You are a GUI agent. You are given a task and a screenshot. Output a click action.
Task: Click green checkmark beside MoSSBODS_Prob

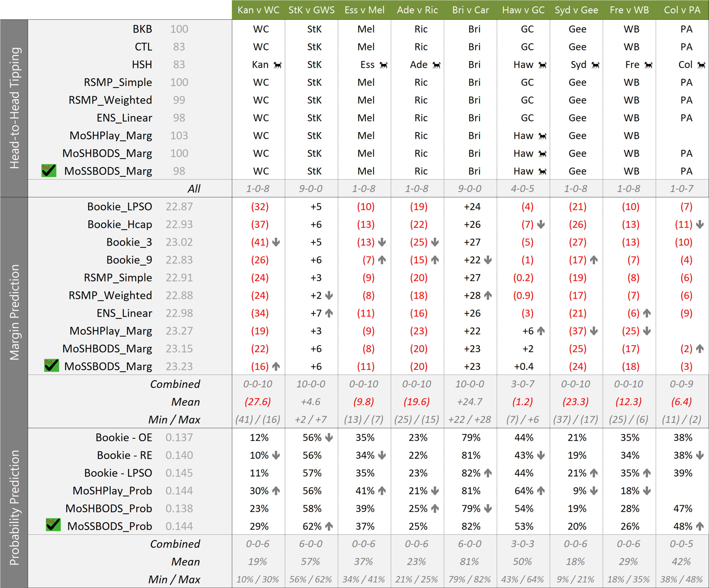(x=53, y=525)
